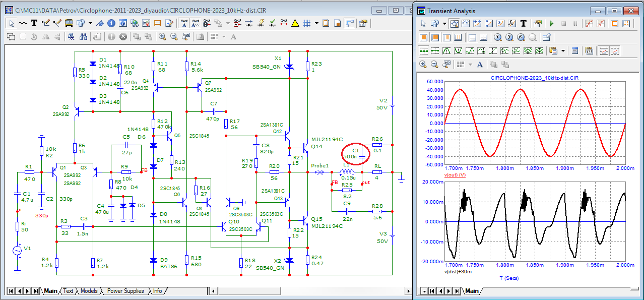Click the orange stacked-lines icon in schematic toolbar
Viewport: 644px width, 300px height.
pyautogui.click(x=158, y=23)
